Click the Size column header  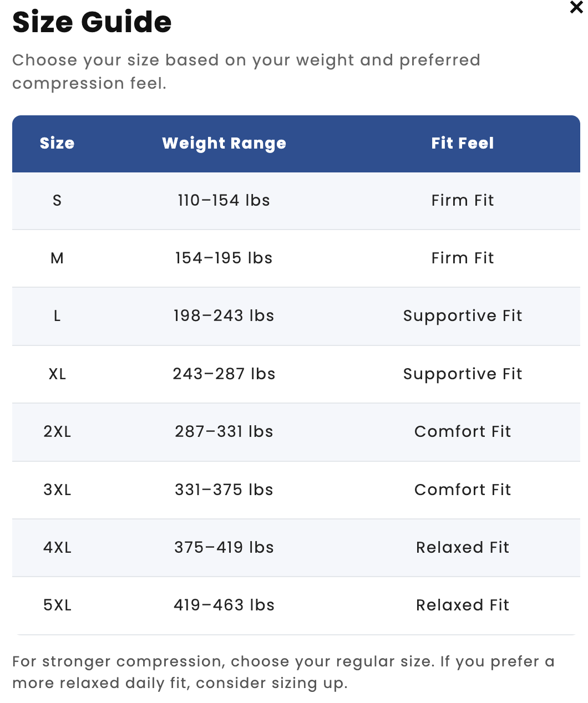[x=57, y=143]
